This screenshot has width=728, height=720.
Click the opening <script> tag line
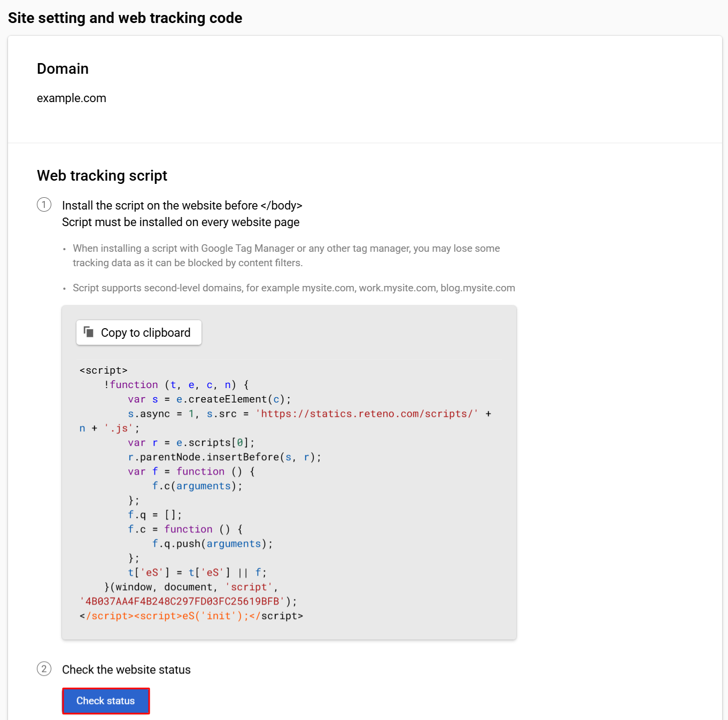[x=104, y=370]
